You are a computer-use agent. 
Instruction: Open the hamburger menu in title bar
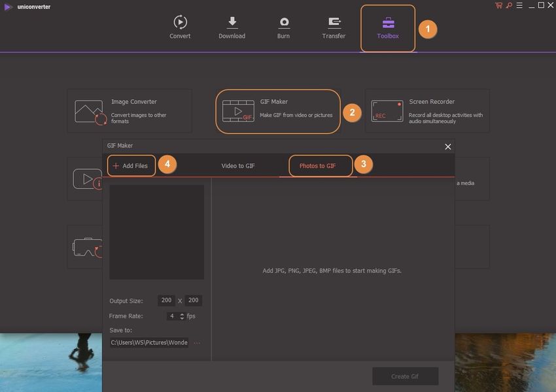(519, 5)
